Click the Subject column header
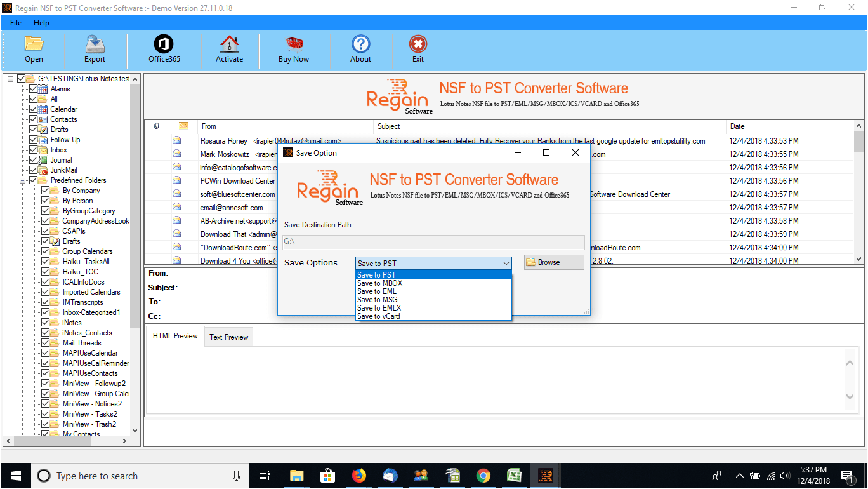 [549, 126]
